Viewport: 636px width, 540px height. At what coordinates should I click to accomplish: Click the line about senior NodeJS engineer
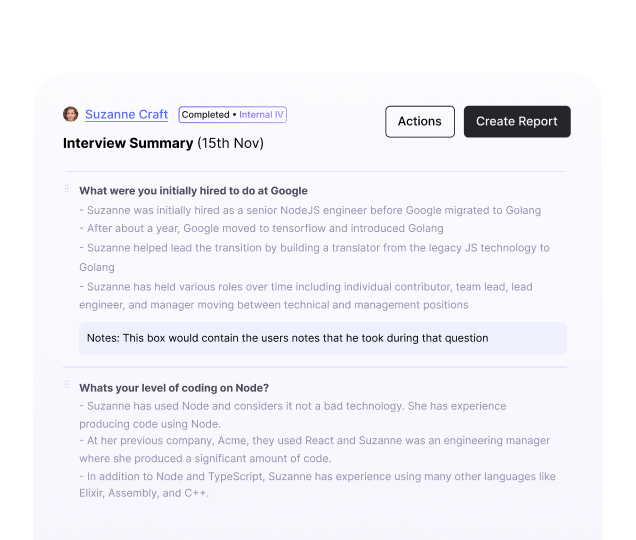click(x=310, y=211)
